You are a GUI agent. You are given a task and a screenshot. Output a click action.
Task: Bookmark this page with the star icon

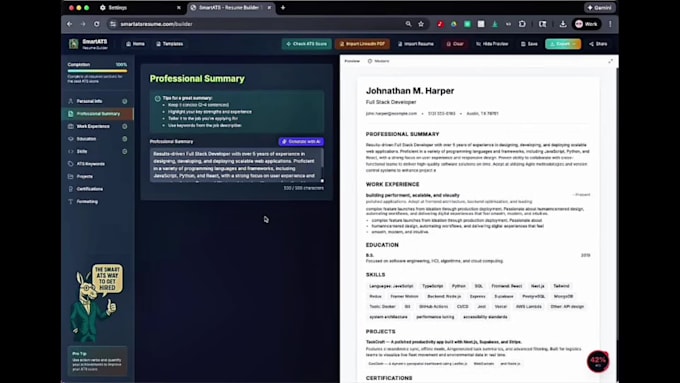coord(421,24)
